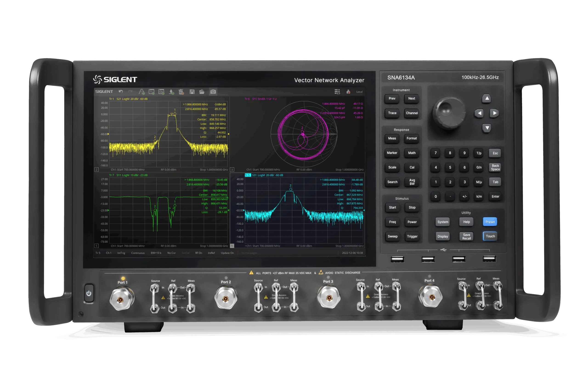Click the add marker icon
This screenshot has width=588, height=392.
172,92
